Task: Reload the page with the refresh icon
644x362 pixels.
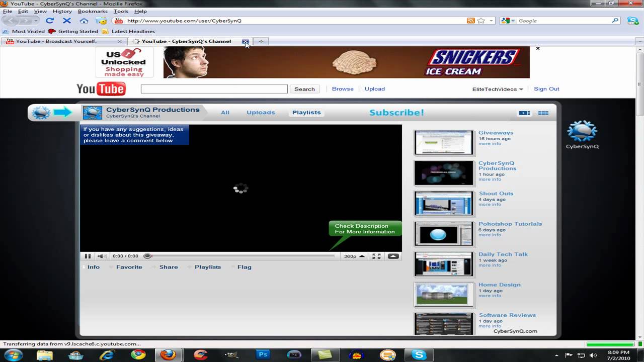Action: click(x=49, y=21)
